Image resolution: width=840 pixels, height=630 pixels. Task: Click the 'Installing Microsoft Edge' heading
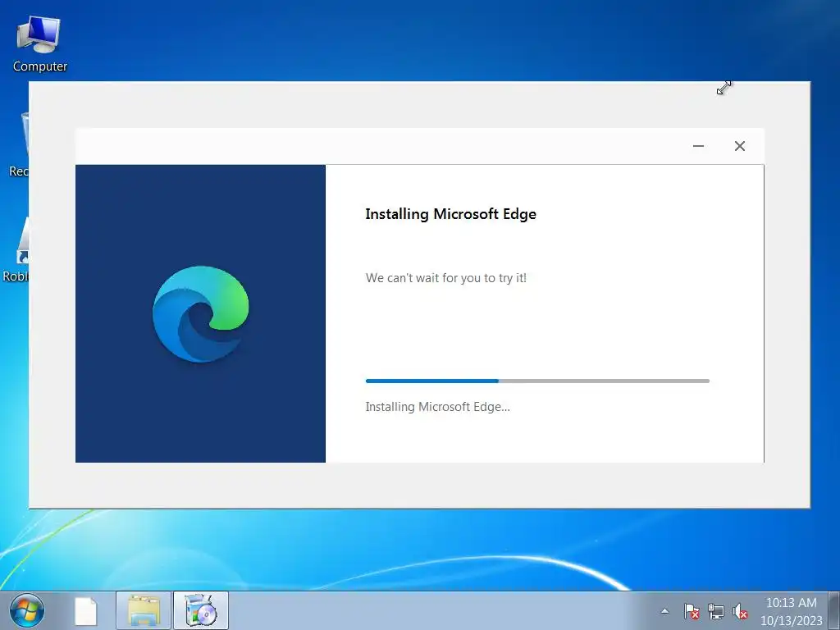pyautogui.click(x=450, y=214)
